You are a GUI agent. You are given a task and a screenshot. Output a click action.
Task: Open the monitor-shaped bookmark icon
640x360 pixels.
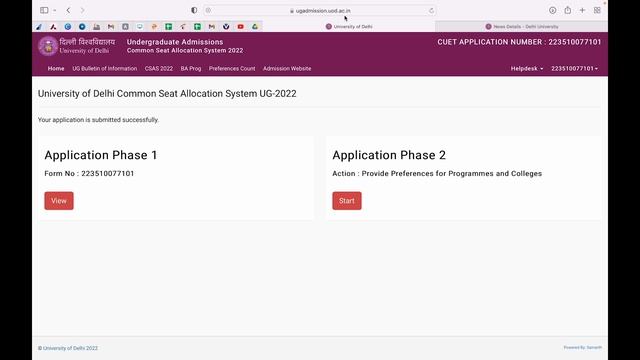coord(140,27)
